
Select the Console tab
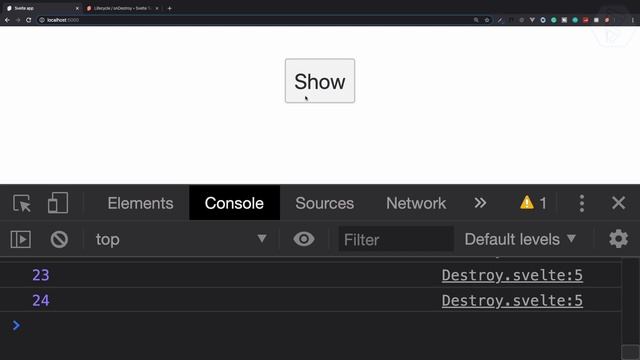(234, 203)
